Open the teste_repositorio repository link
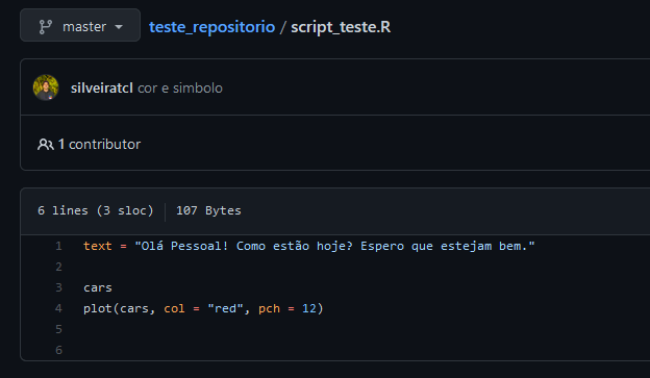650x378 pixels. [212, 27]
